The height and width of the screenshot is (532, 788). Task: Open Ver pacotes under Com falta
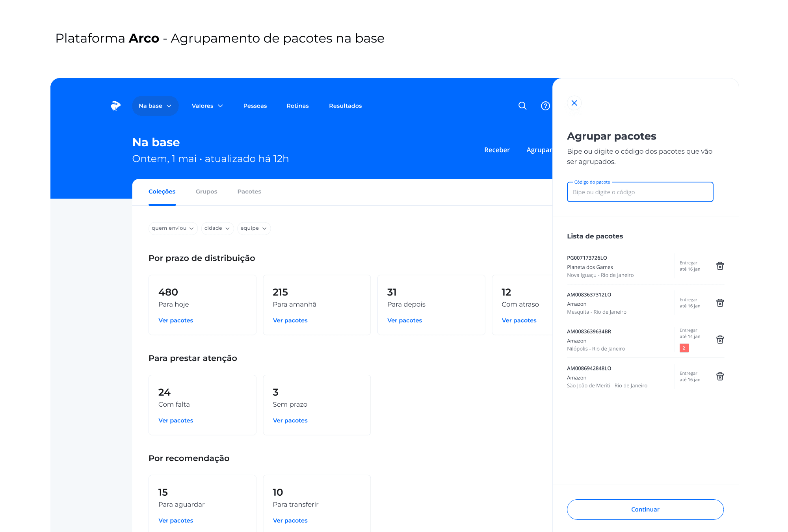pos(176,420)
